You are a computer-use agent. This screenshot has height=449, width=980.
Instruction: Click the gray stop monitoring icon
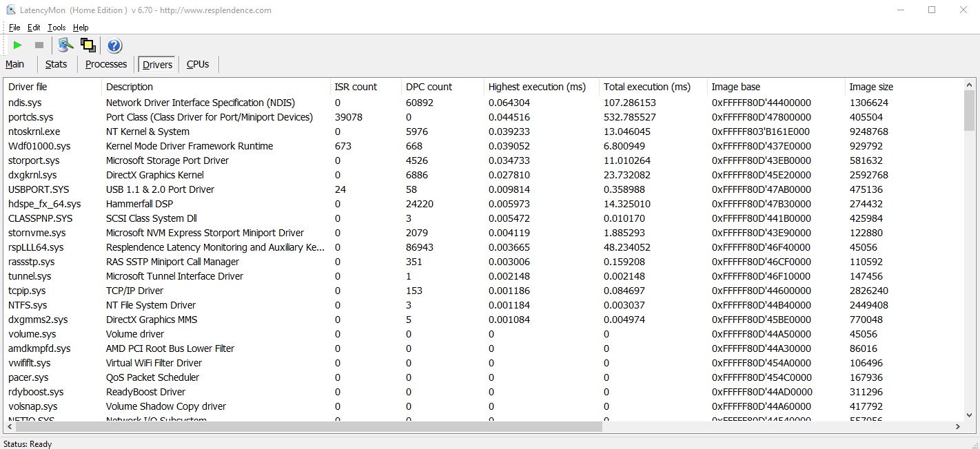click(39, 45)
